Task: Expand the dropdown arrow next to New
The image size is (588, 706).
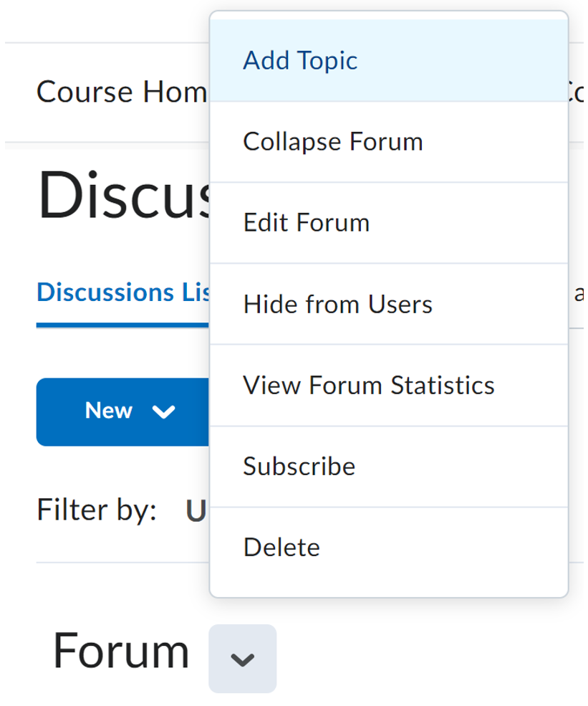Action: (x=165, y=412)
